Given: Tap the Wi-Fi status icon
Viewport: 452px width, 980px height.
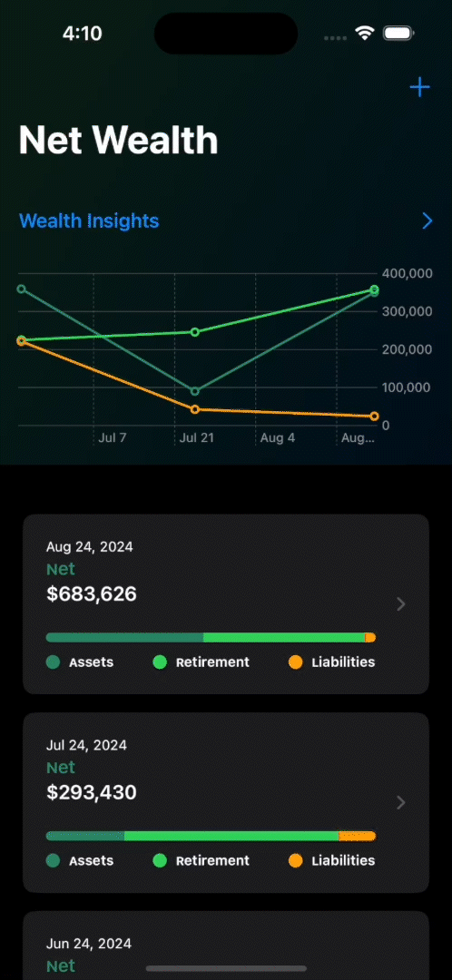Looking at the screenshot, I should click(364, 34).
